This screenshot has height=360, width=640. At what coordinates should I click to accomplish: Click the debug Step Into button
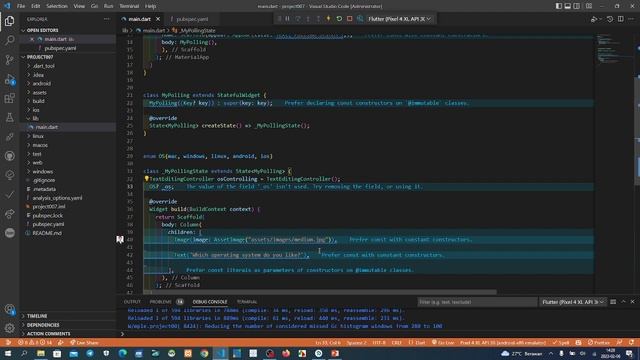pyautogui.click(x=308, y=19)
